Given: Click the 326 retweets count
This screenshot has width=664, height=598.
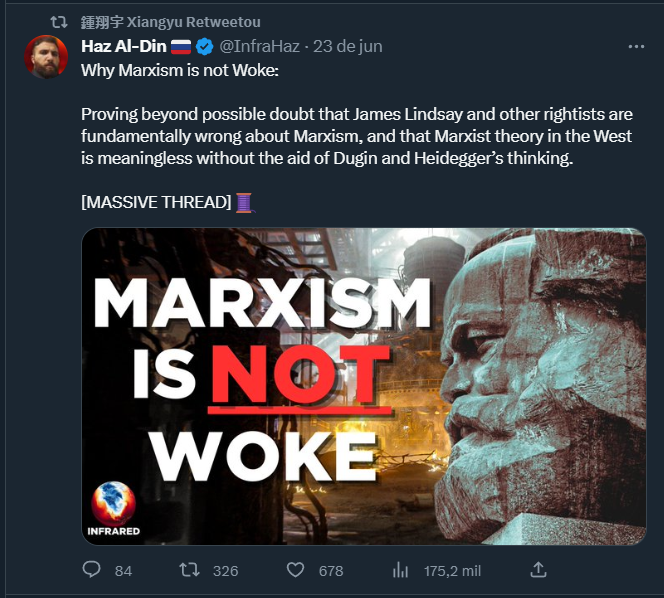Looking at the screenshot, I should coord(225,571).
